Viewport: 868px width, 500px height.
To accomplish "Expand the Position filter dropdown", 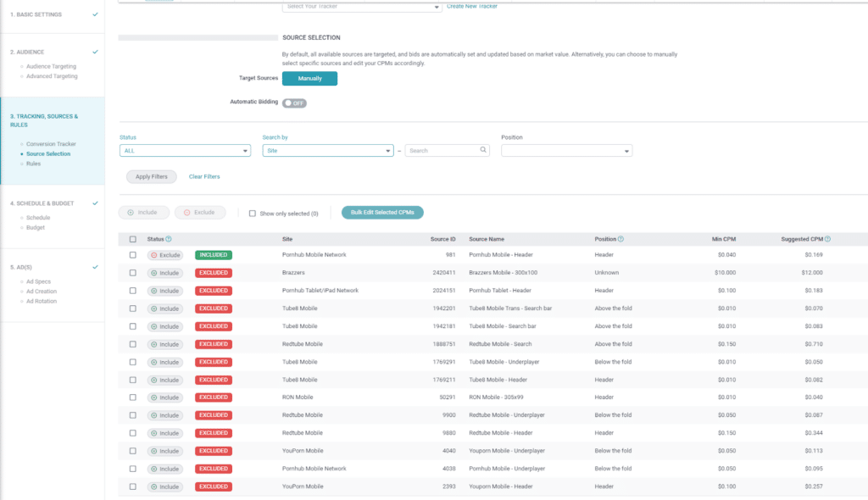I will tap(566, 151).
